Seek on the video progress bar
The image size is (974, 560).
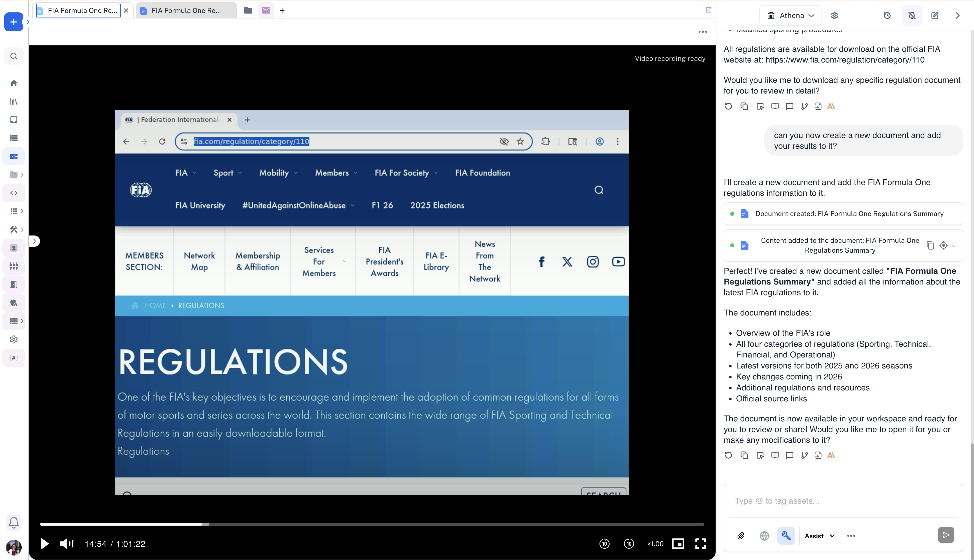click(372, 524)
